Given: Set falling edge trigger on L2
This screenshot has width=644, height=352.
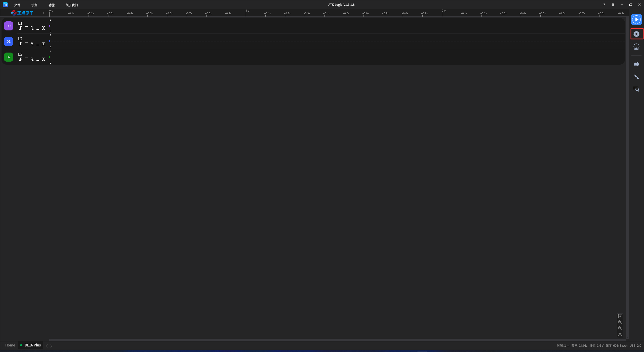Looking at the screenshot, I should 32,44.
